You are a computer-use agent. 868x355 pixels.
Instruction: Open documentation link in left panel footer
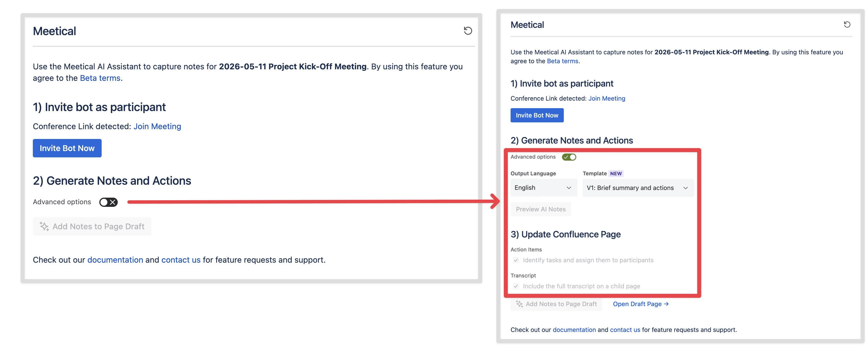pyautogui.click(x=115, y=260)
